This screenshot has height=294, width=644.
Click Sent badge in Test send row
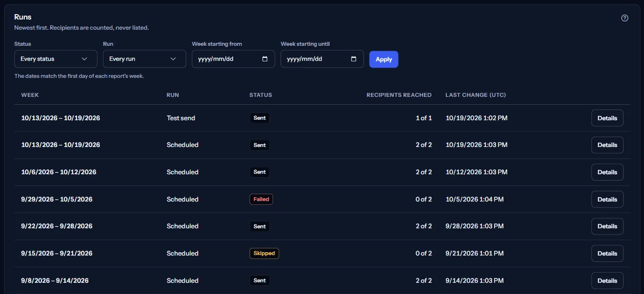tap(260, 118)
